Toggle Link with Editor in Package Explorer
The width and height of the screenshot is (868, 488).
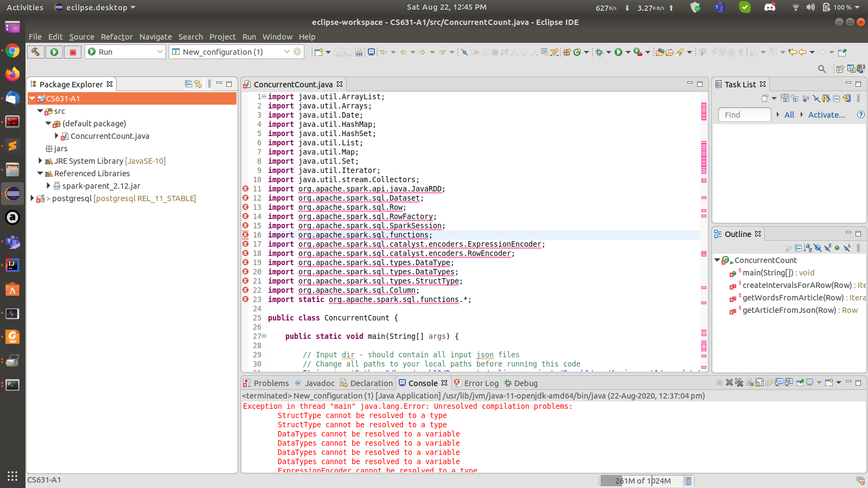[x=198, y=84]
